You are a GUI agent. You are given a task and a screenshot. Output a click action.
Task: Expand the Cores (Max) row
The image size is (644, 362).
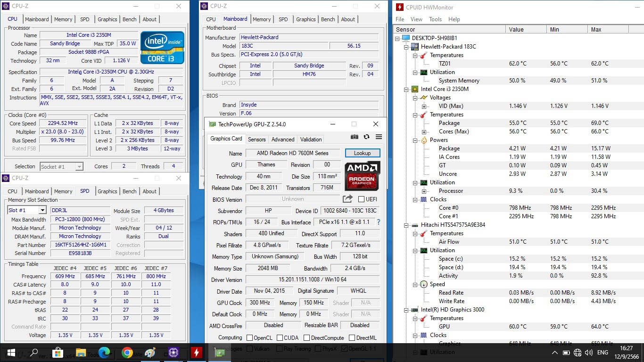point(424,132)
